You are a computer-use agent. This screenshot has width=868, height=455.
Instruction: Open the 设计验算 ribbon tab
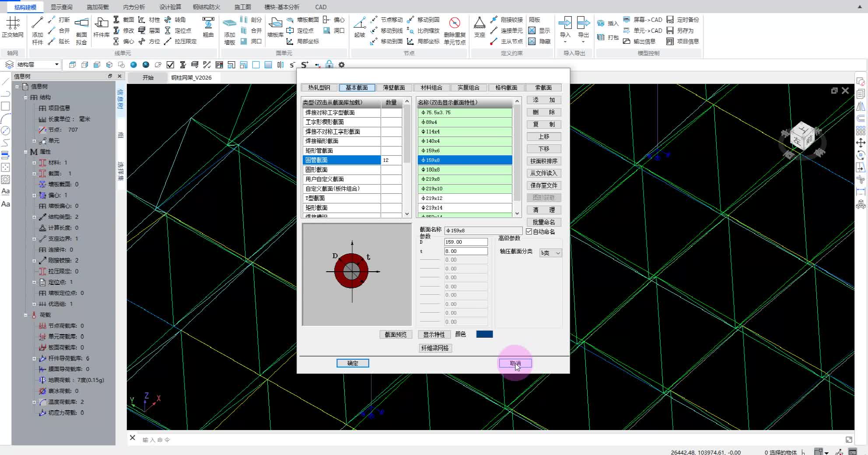point(170,7)
